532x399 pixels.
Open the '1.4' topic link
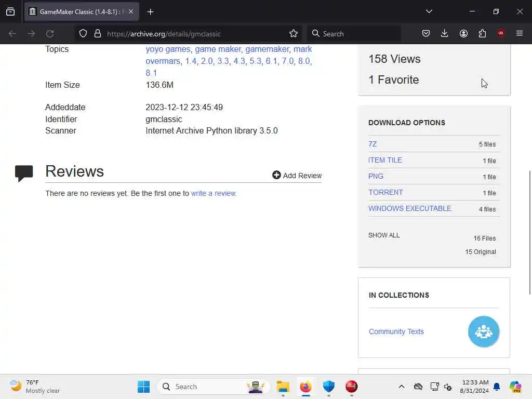(x=191, y=61)
